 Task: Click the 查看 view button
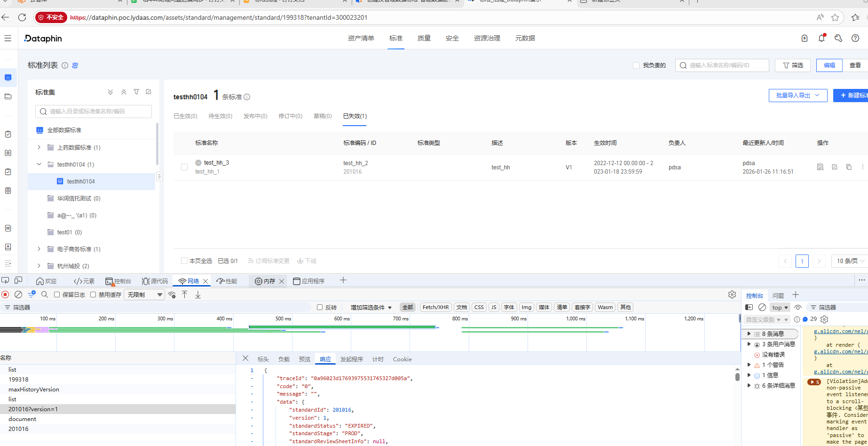tap(855, 65)
